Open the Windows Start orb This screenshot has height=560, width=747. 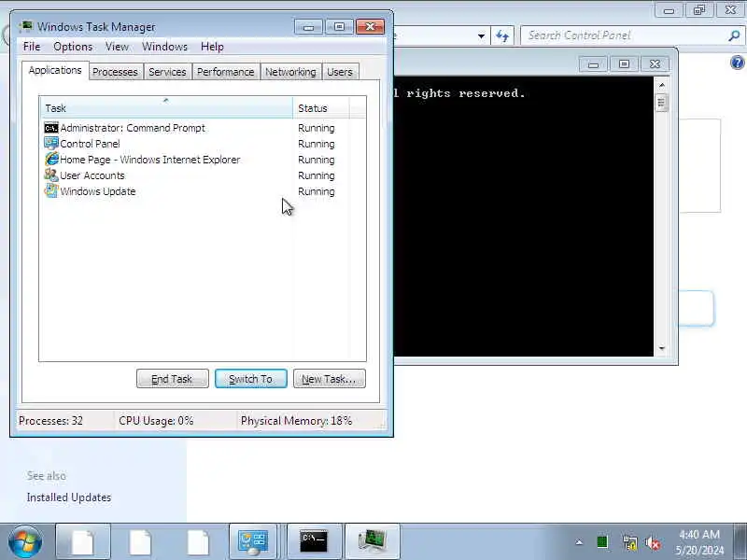click(25, 542)
